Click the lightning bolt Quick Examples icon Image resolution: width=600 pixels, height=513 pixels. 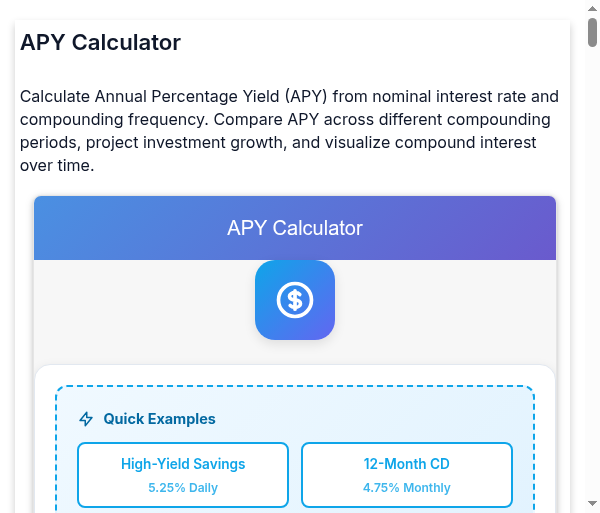[x=86, y=419]
